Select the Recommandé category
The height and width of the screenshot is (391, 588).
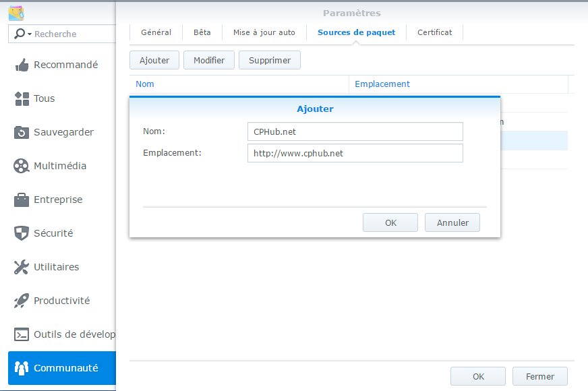62,65
